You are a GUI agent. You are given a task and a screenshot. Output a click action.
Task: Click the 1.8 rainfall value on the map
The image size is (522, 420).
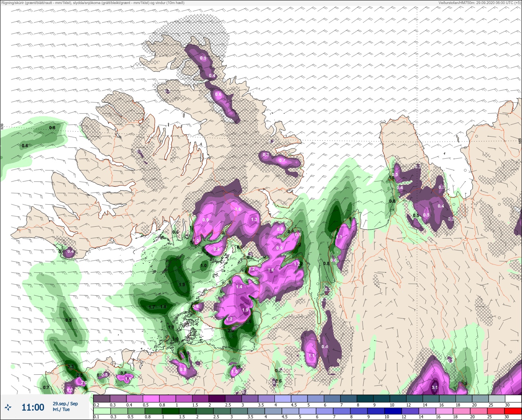point(164,307)
